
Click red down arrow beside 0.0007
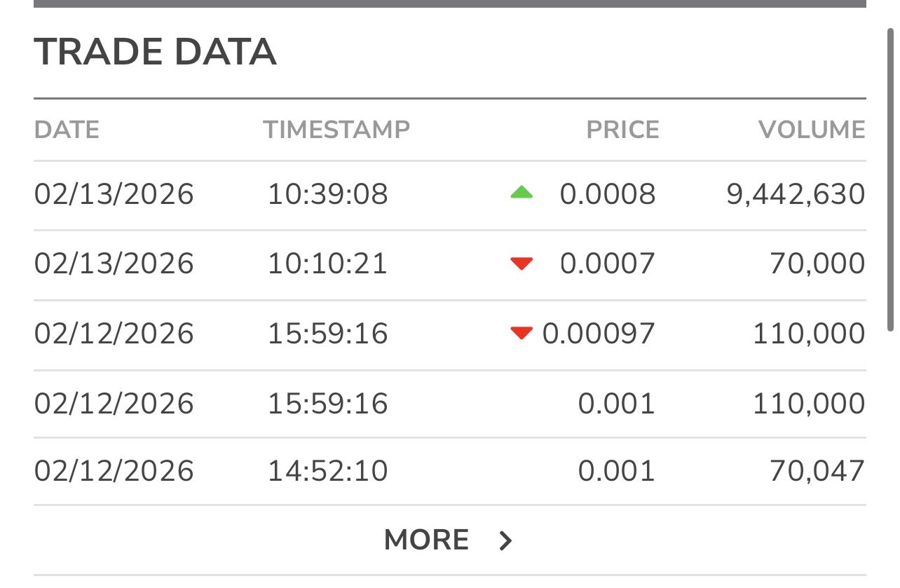pyautogui.click(x=521, y=264)
